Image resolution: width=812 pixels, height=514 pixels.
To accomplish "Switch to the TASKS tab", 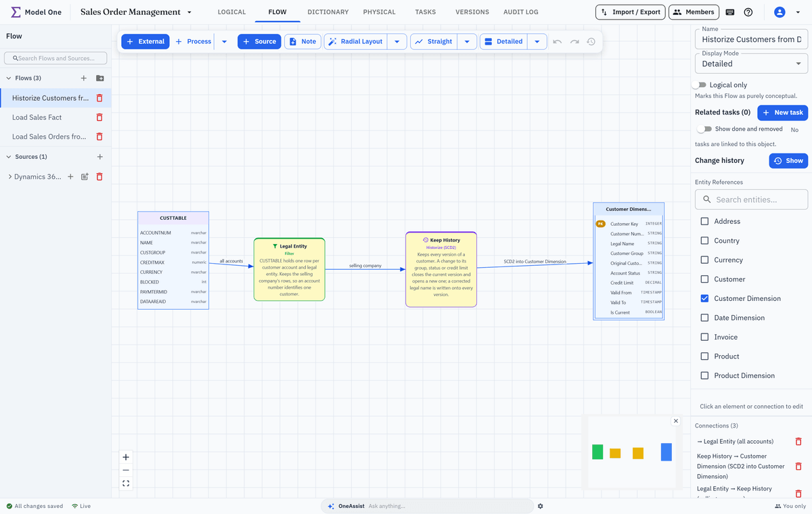I will pyautogui.click(x=426, y=12).
